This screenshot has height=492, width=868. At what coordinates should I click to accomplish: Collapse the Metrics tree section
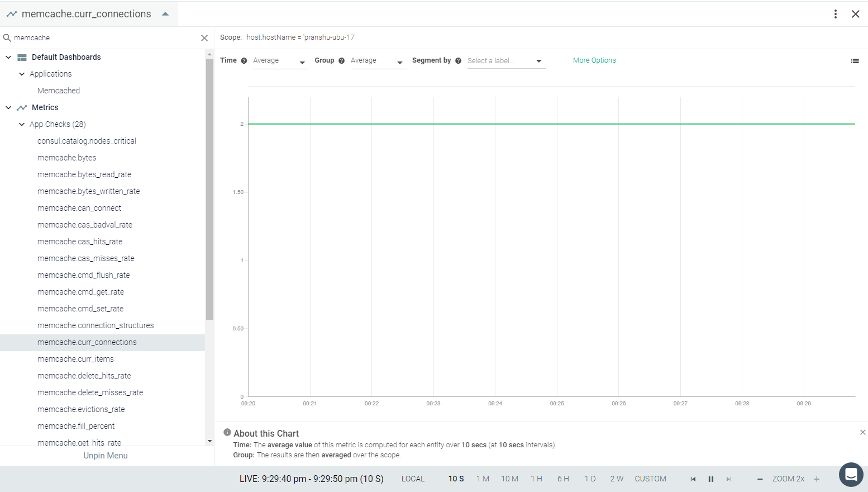pos(8,107)
